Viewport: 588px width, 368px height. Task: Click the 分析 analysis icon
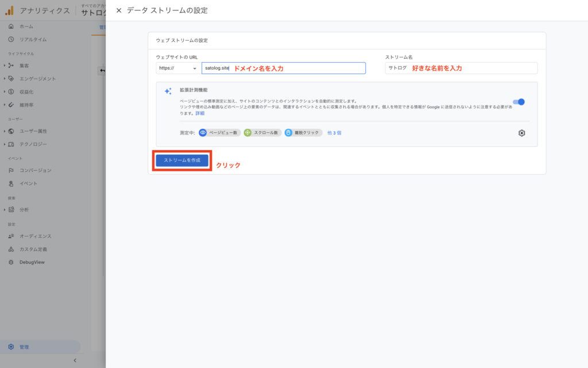(x=11, y=209)
